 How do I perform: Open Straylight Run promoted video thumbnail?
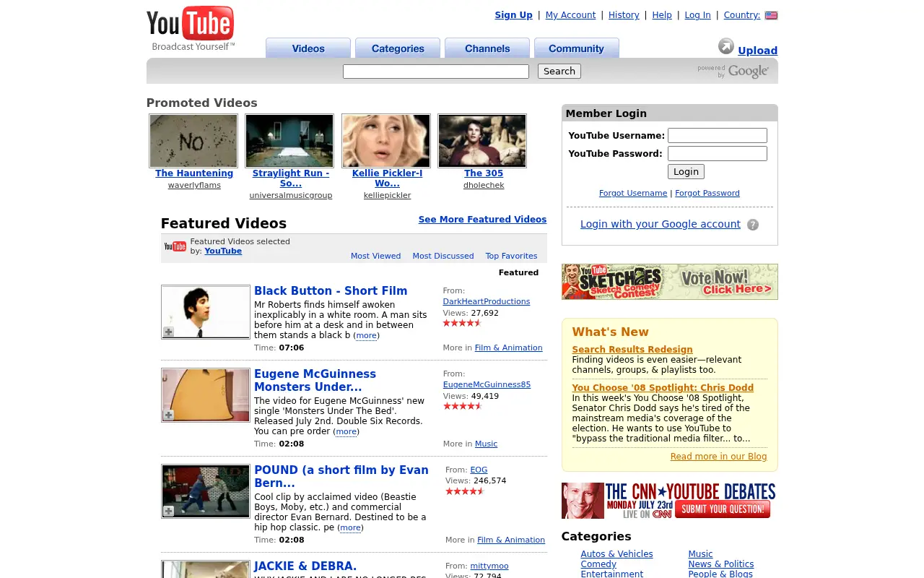click(x=289, y=141)
